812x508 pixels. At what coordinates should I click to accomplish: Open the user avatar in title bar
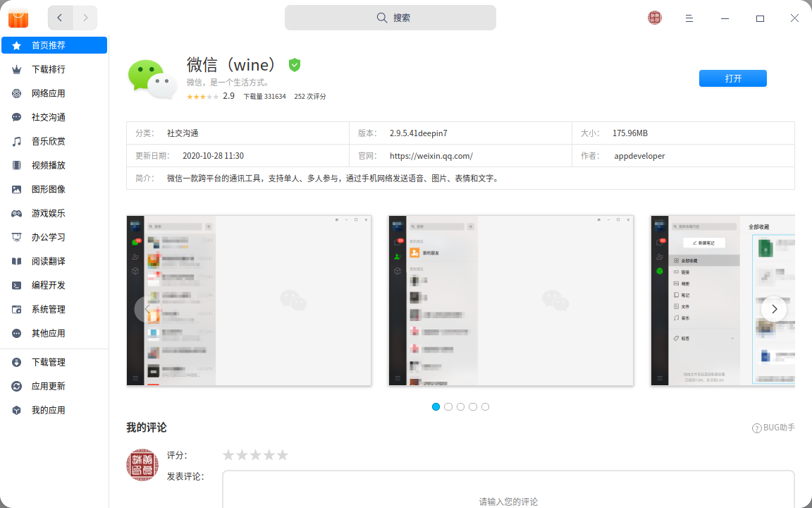coord(655,18)
